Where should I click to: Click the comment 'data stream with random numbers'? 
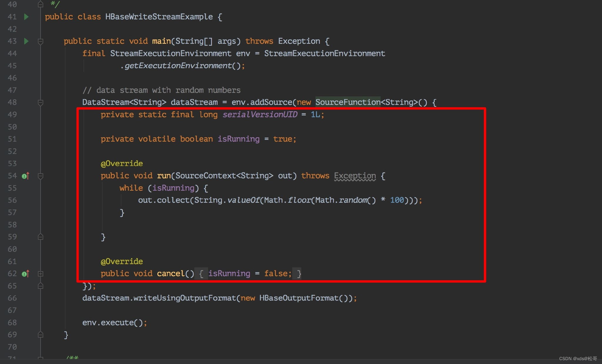168,90
